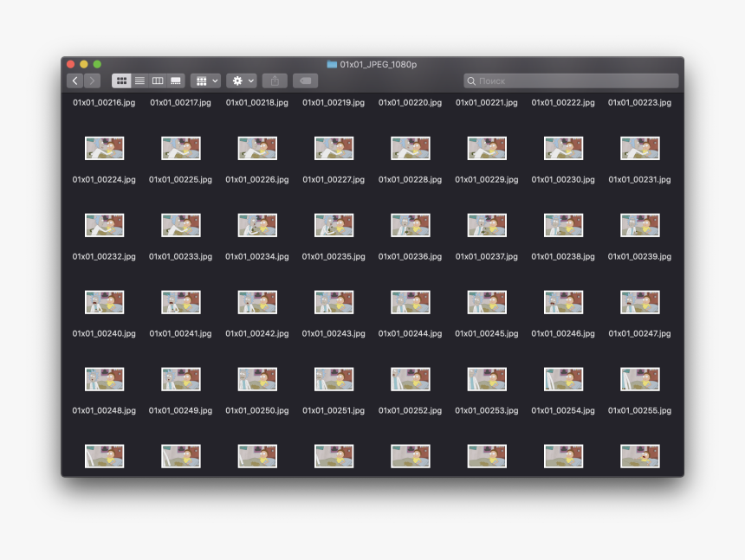Click the filename 01x01_00232.jpg
Image resolution: width=745 pixels, height=560 pixels.
(102, 256)
